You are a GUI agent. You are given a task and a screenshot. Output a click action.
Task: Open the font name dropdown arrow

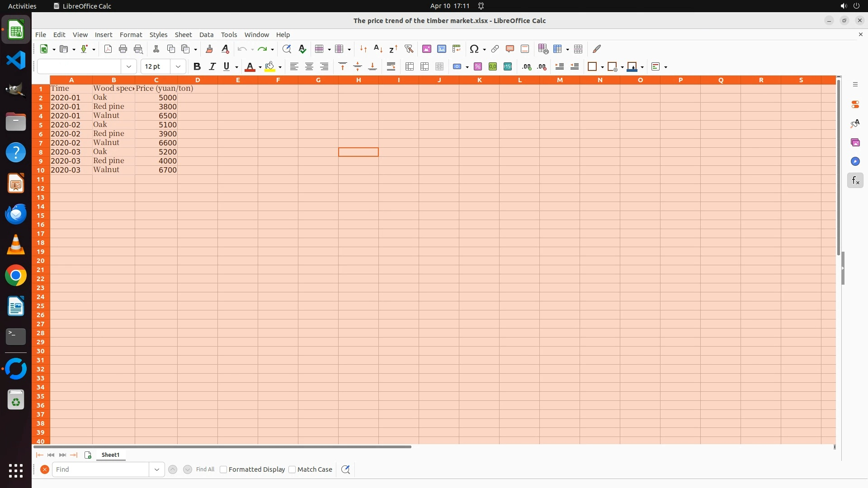[129, 66]
